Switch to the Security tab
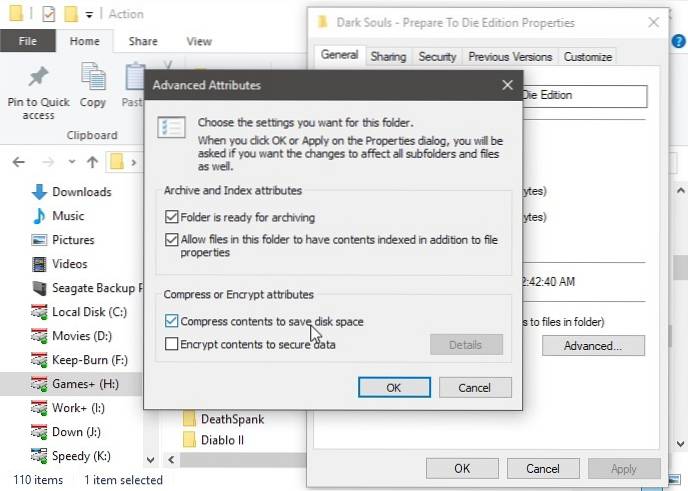Screen dimensions: 688x491 [x=437, y=57]
